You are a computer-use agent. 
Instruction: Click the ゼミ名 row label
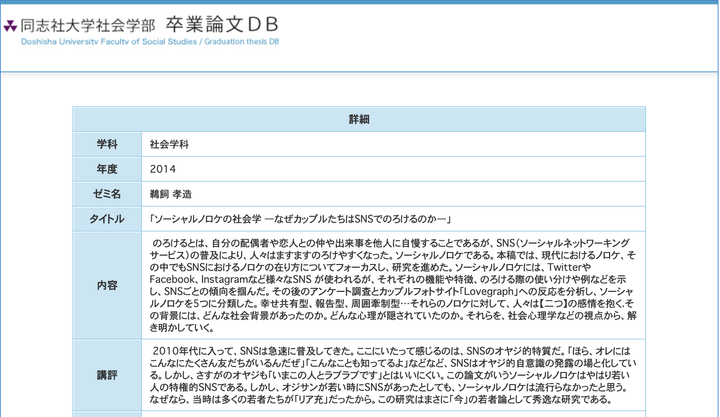click(x=107, y=194)
